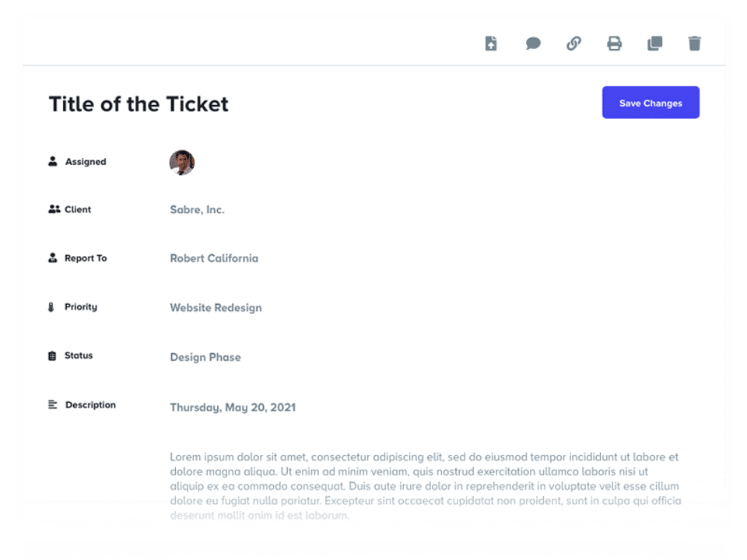Click the Assigned person icon

tap(53, 162)
